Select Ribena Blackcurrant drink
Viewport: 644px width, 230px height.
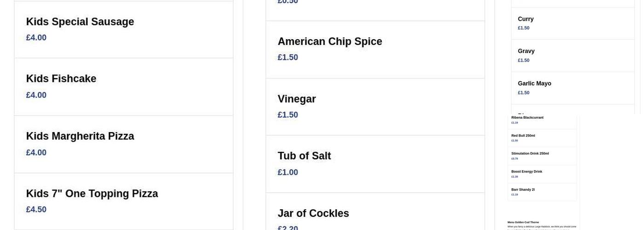pyautogui.click(x=527, y=118)
